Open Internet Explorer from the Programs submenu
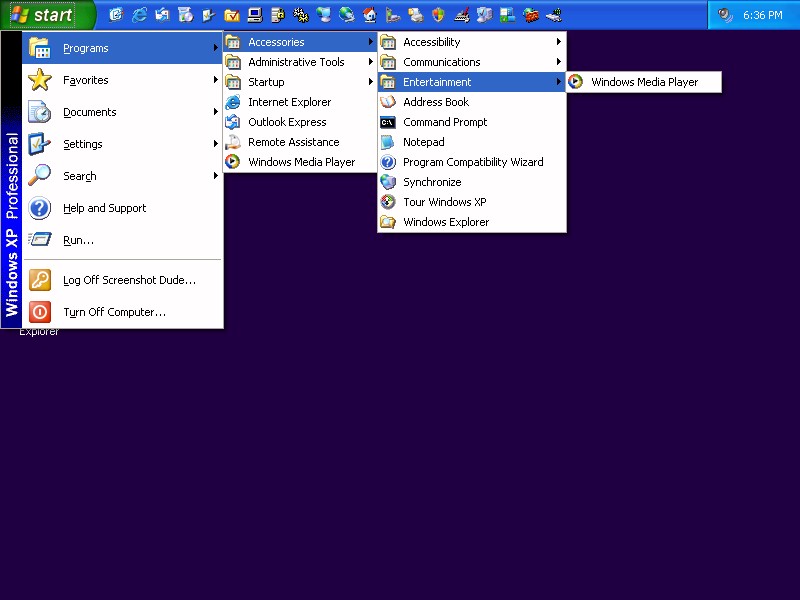This screenshot has height=600, width=800. click(x=289, y=102)
